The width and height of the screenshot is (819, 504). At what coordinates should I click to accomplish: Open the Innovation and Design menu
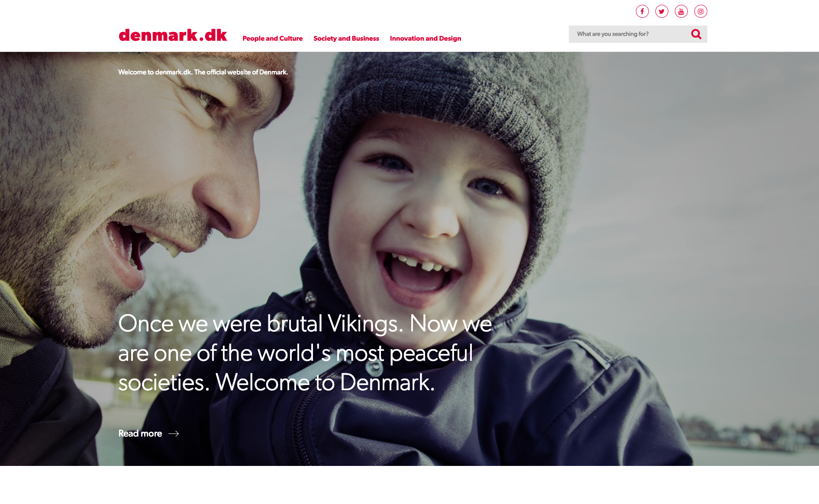(426, 39)
